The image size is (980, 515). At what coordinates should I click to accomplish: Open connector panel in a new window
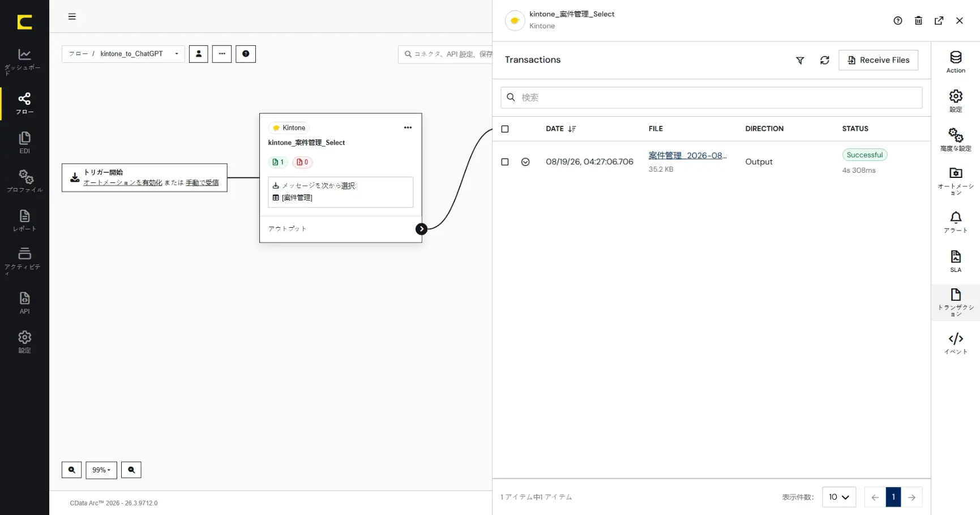939,21
